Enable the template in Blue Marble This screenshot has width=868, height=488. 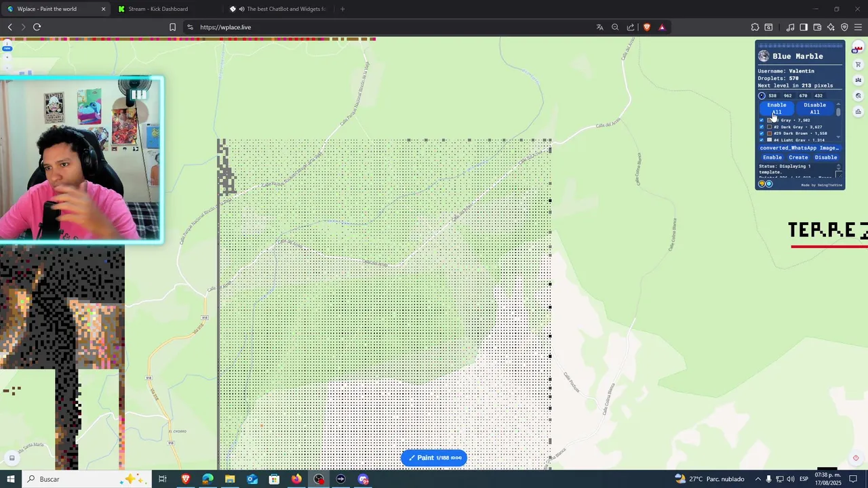[x=772, y=157]
